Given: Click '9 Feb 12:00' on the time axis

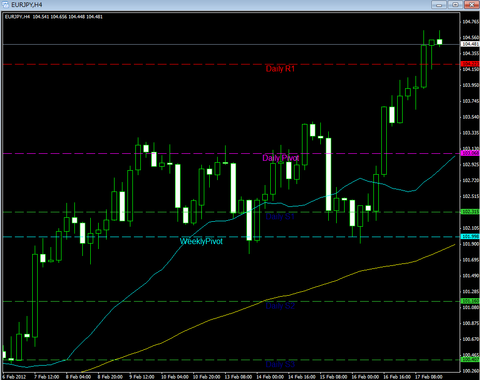Looking at the screenshot, I should (142, 377).
